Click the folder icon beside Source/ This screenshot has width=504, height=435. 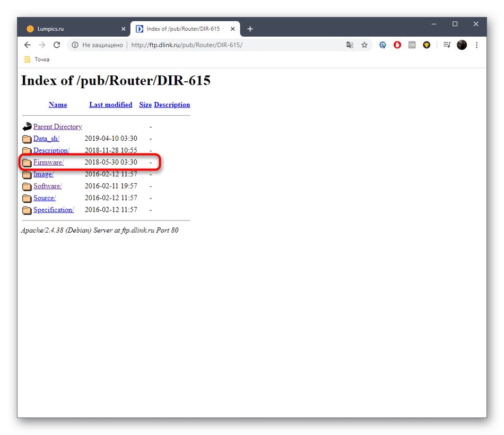click(x=27, y=198)
